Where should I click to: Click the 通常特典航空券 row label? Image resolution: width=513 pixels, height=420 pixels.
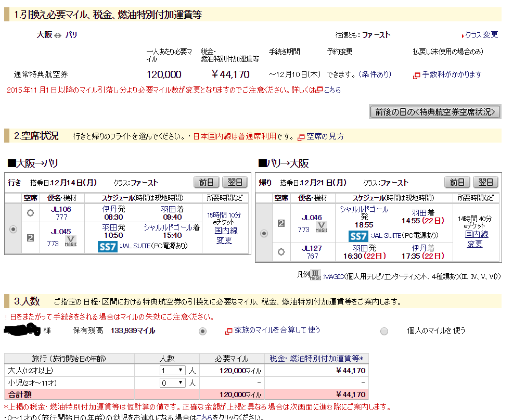(x=41, y=74)
